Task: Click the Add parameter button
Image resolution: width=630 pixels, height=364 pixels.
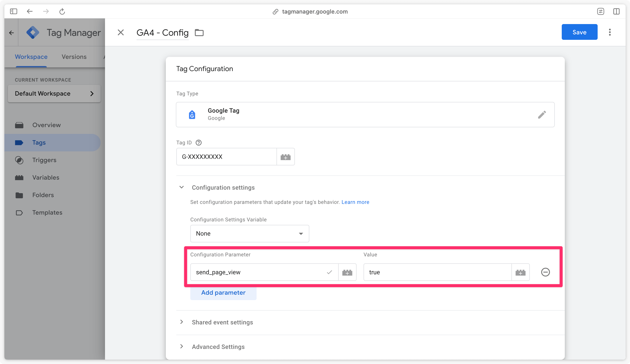Action: (x=223, y=292)
